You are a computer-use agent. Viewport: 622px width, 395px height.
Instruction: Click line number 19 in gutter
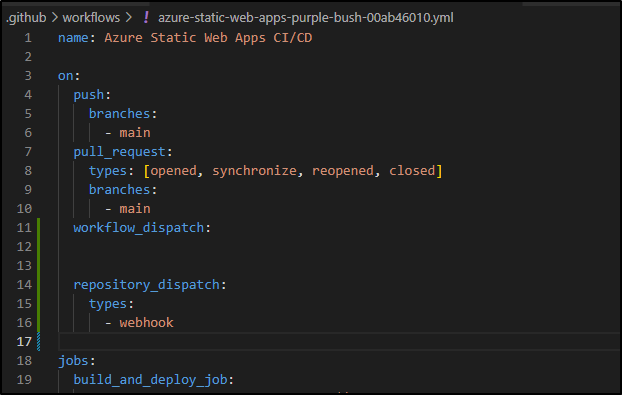(x=24, y=380)
